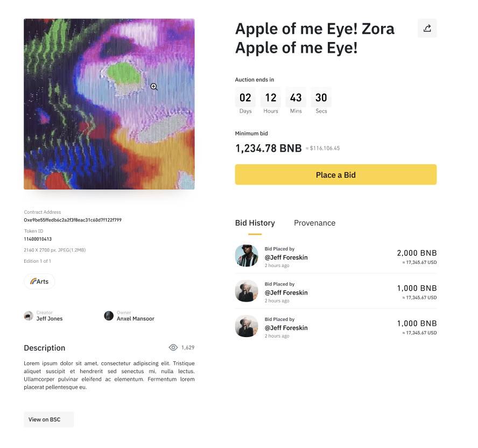Click View on BSC button
The height and width of the screenshot is (448, 478).
click(49, 419)
